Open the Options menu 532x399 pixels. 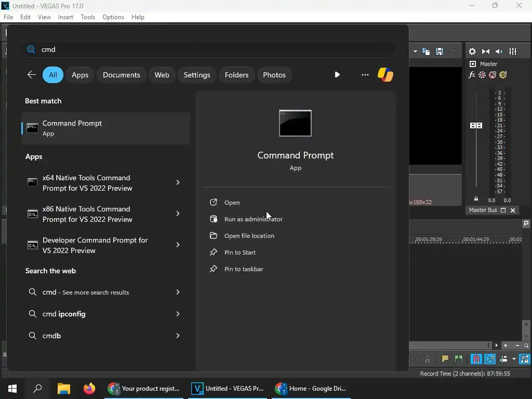(113, 17)
